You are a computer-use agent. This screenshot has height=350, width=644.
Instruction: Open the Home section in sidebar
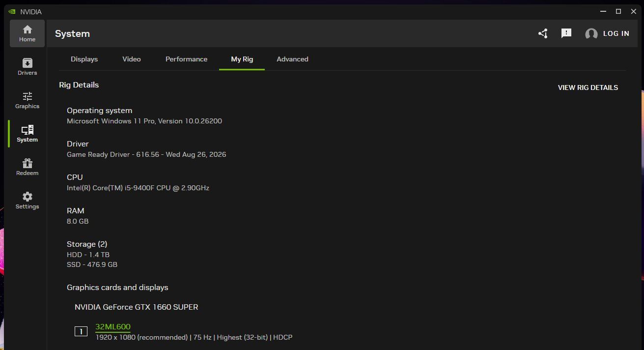pyautogui.click(x=27, y=33)
